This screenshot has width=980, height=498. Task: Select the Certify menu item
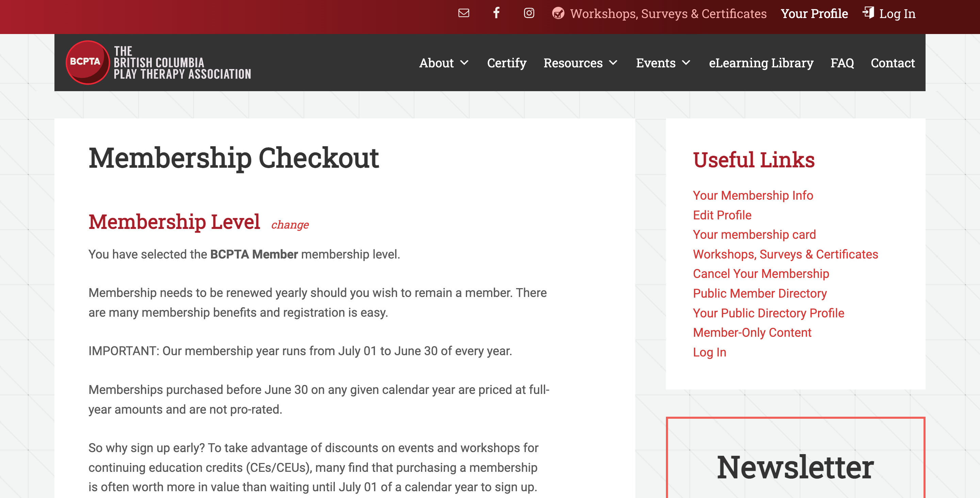(x=507, y=62)
